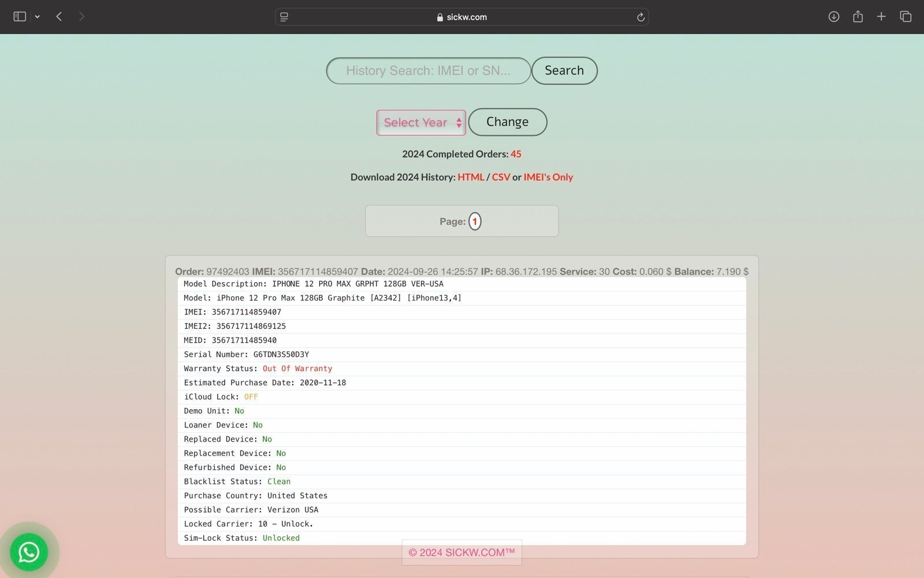Click the sickw.com address bar
The width and height of the screenshot is (924, 578).
pyautogui.click(x=461, y=17)
